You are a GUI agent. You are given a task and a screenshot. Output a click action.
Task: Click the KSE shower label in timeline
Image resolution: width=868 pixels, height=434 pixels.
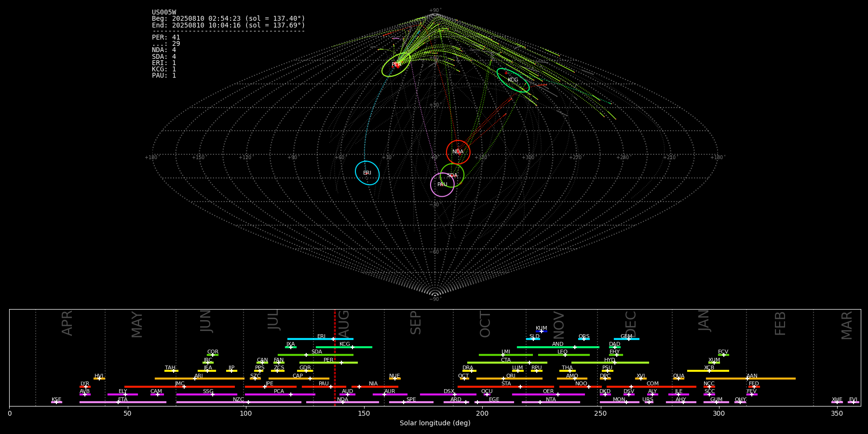pyautogui.click(x=56, y=400)
